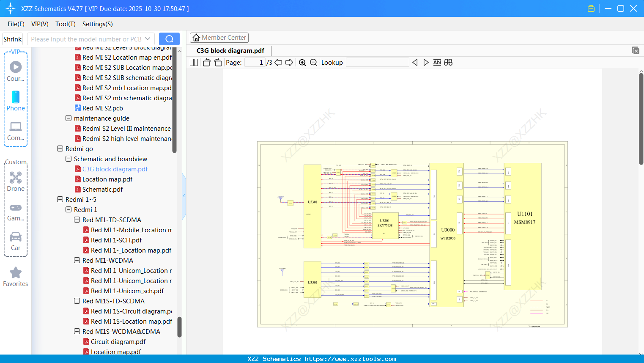644x363 pixels.
Task: Toggle the Abi whole-word search option
Action: click(x=437, y=62)
